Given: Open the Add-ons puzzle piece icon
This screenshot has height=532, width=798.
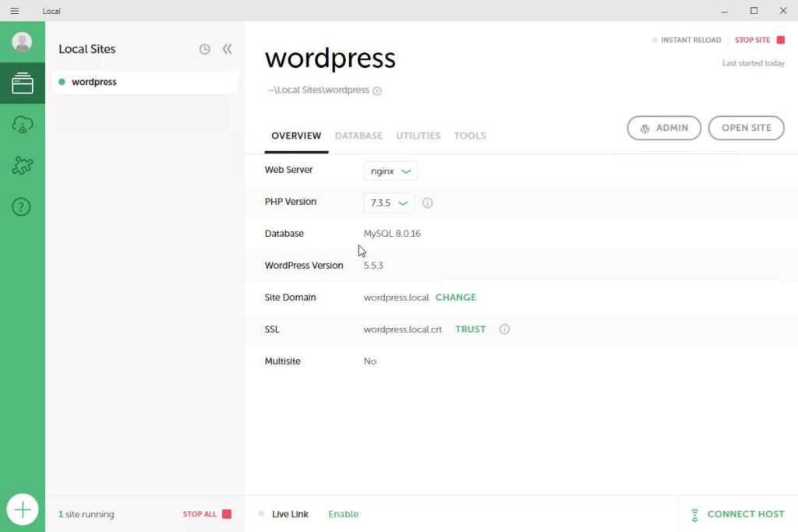Looking at the screenshot, I should pyautogui.click(x=23, y=165).
